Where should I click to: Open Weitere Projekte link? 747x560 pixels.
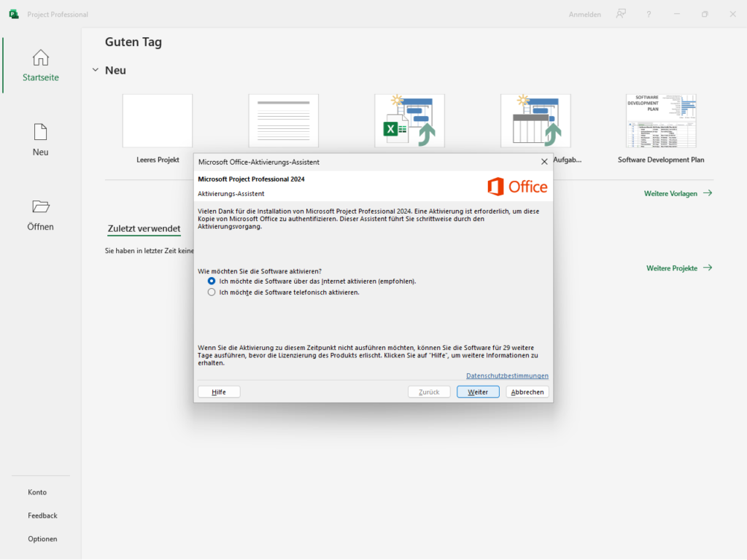678,268
